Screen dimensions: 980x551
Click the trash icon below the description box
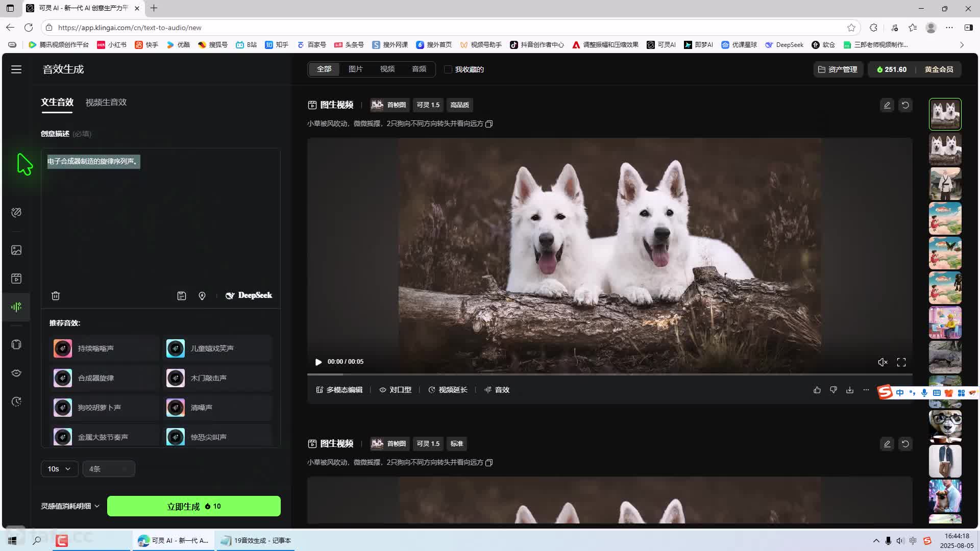click(x=56, y=296)
